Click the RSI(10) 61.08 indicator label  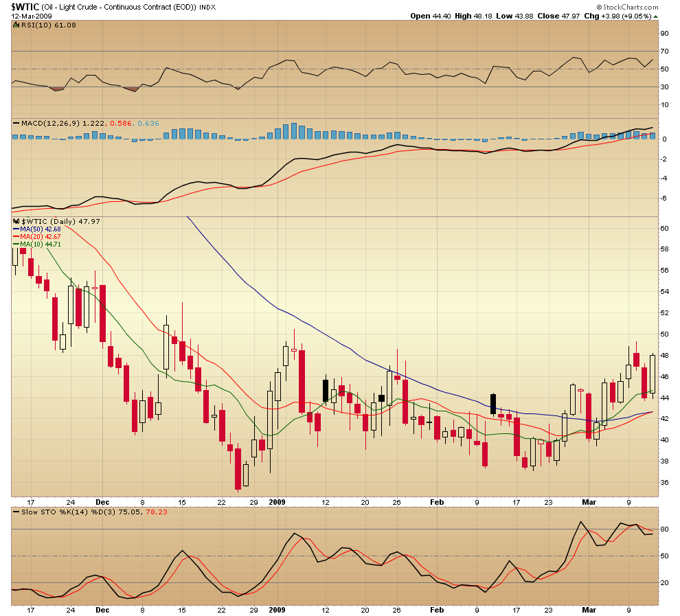click(49, 25)
